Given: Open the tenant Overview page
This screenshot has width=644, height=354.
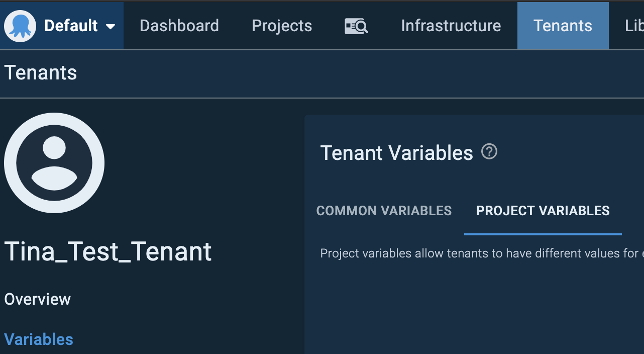Looking at the screenshot, I should (x=37, y=299).
